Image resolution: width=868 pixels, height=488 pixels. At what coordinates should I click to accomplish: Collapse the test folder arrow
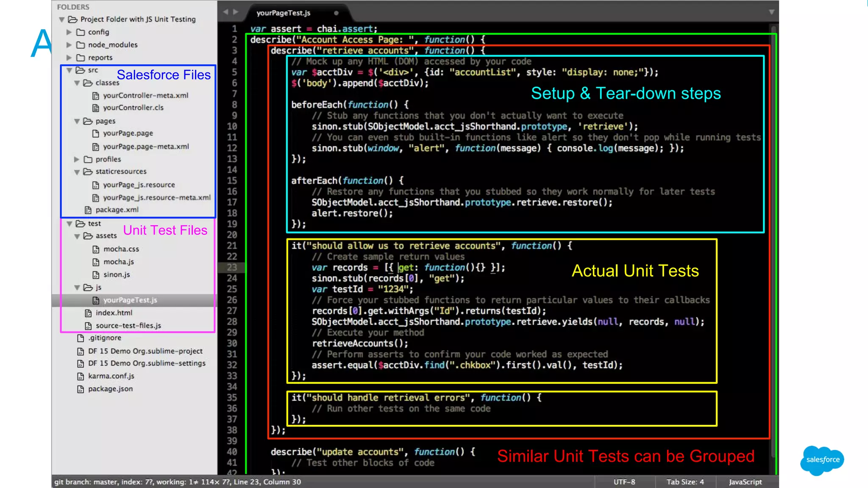click(x=70, y=224)
